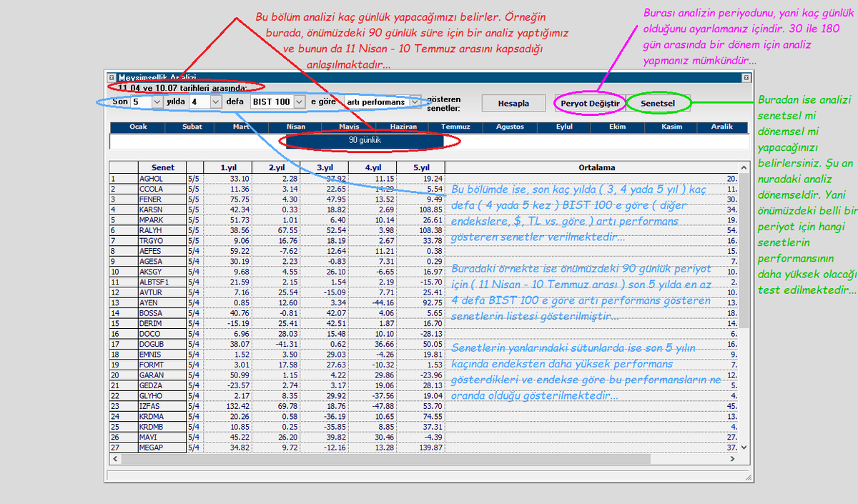
Task: Click the 4.yıl column header
Action: click(372, 167)
